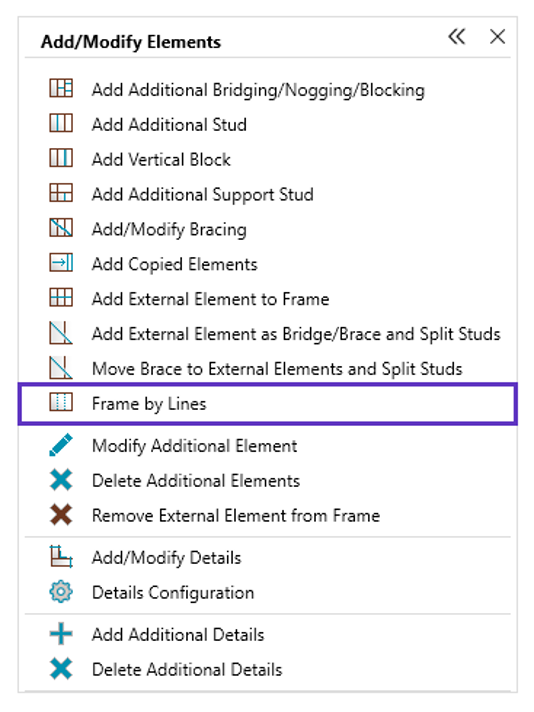Collapse the panel with the double chevron

(457, 36)
